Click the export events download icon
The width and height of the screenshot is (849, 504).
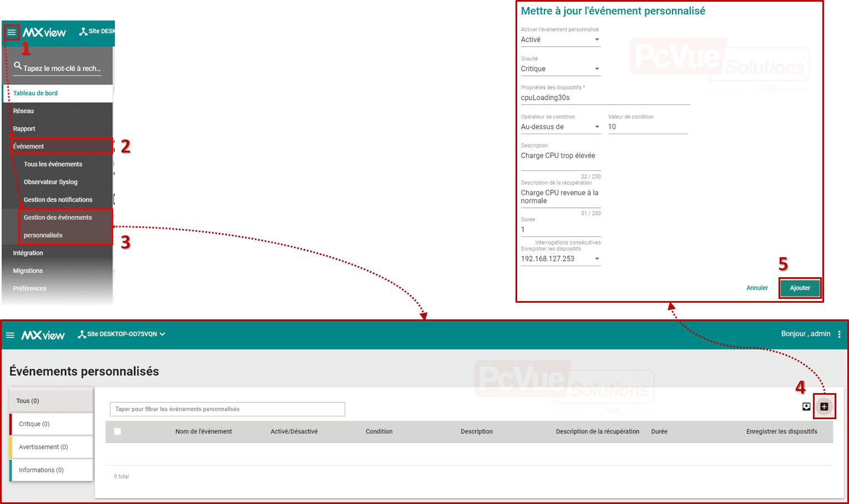click(x=806, y=407)
